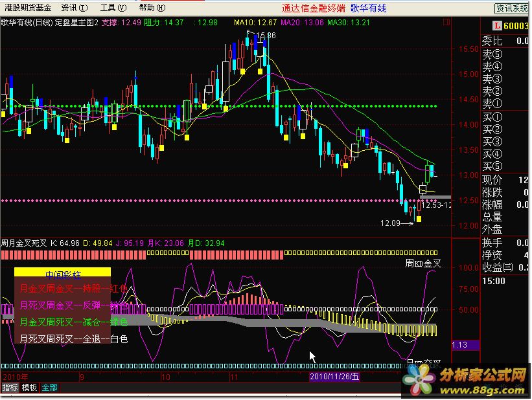Click the purple 1.13 axis value box
This screenshot has height=400, width=532.
[465, 345]
